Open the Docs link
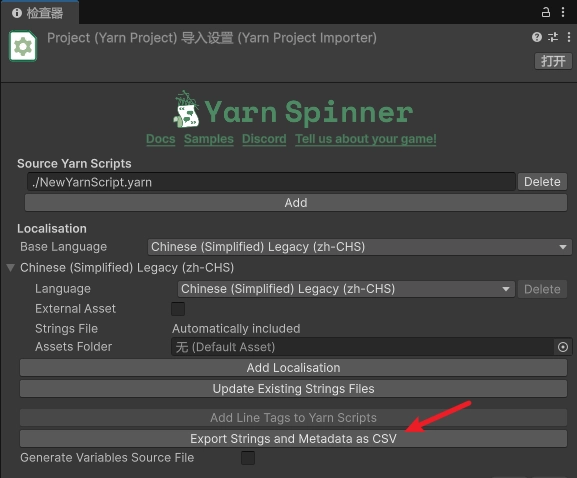Screen dimensions: 577x478 [160, 139]
